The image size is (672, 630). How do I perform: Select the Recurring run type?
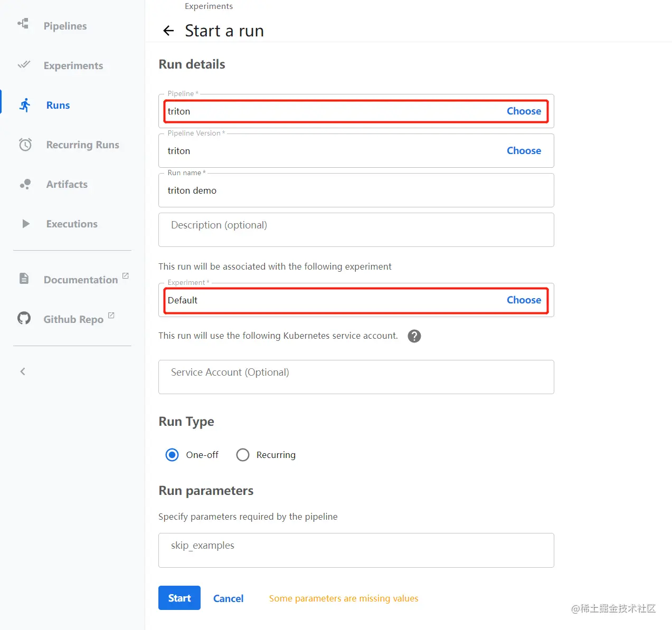[243, 455]
